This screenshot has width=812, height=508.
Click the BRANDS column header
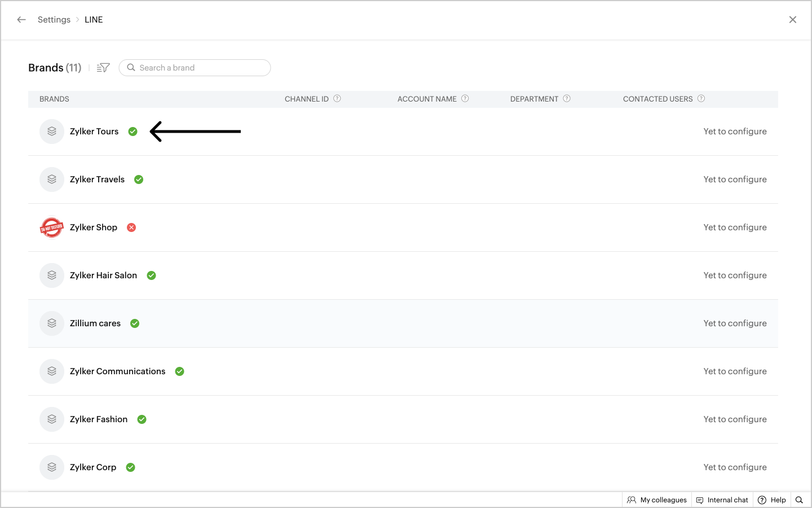click(54, 99)
